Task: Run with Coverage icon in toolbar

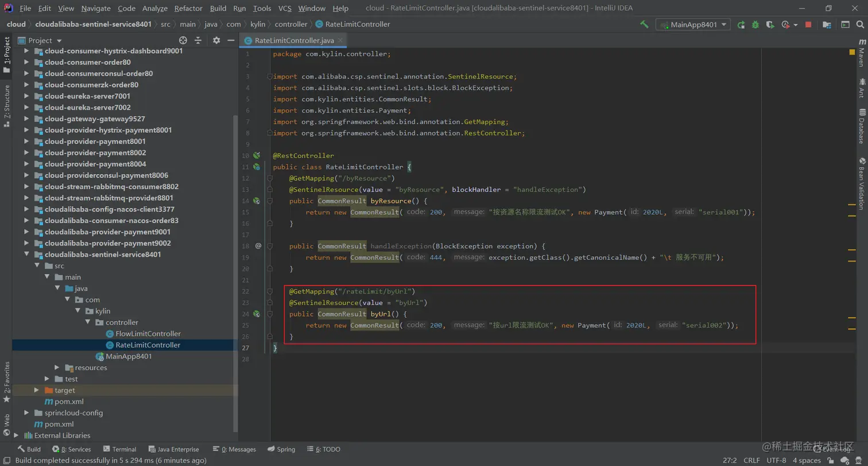Action: pyautogui.click(x=770, y=25)
